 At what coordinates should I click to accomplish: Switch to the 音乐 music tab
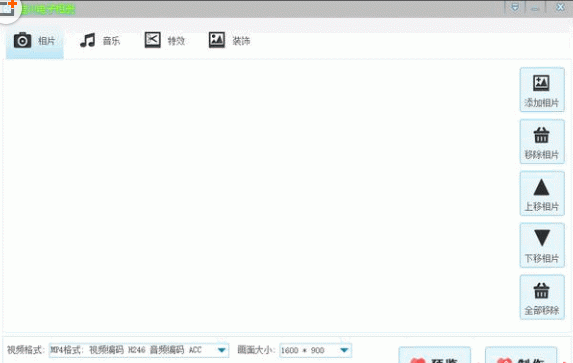(x=100, y=41)
